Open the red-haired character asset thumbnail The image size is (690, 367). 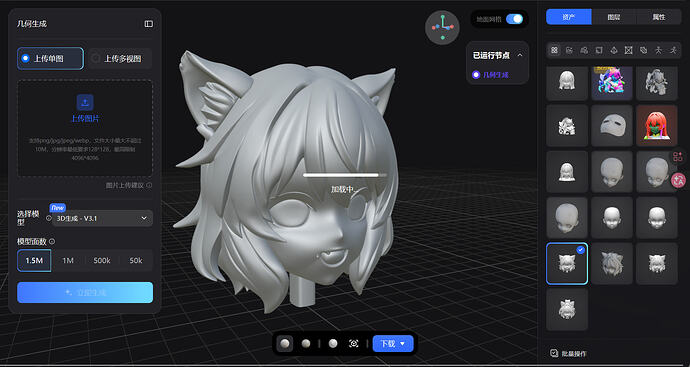[657, 125]
